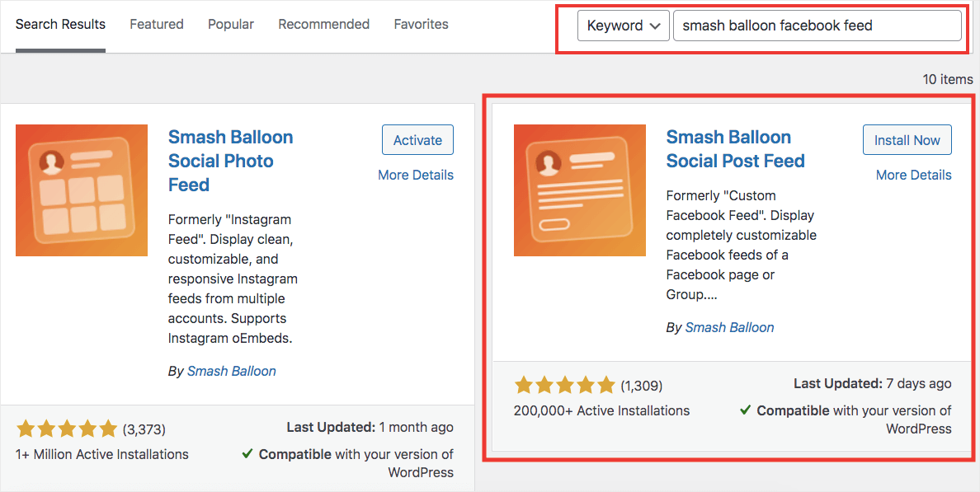Screen dimensions: 980x492
Task: Click the Smash Balloon Social Post Feed plugin icon
Action: pos(579,190)
